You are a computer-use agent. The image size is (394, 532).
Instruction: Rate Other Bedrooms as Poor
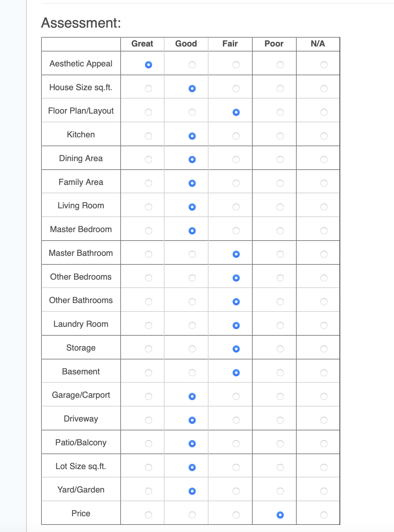280,278
